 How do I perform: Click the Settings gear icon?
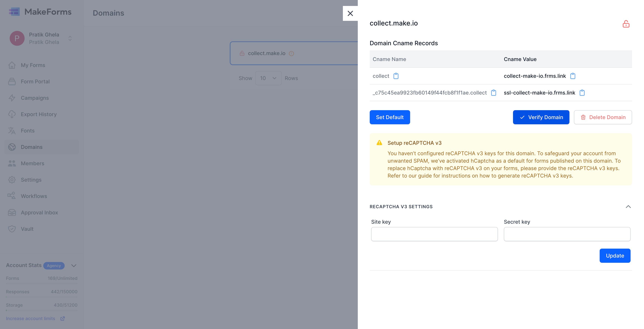point(12,180)
